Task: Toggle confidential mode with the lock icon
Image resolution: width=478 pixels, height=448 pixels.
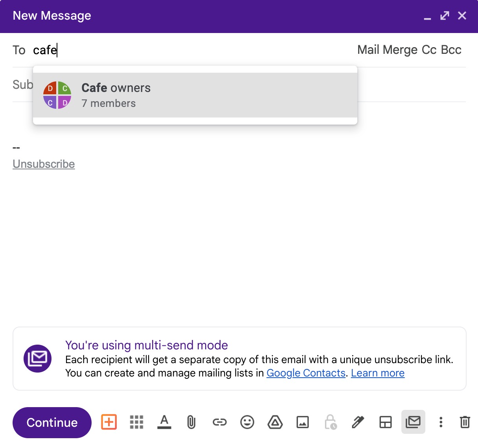Action: [x=330, y=422]
